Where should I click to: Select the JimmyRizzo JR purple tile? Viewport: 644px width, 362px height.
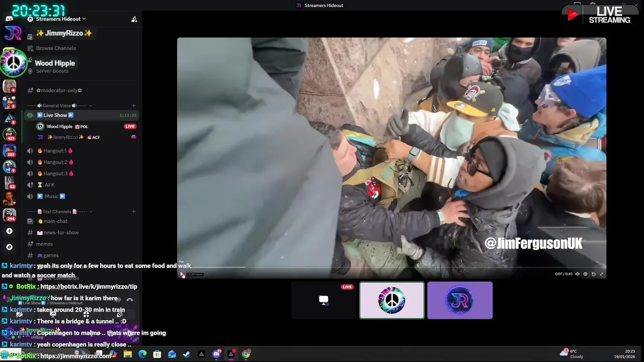[460, 300]
